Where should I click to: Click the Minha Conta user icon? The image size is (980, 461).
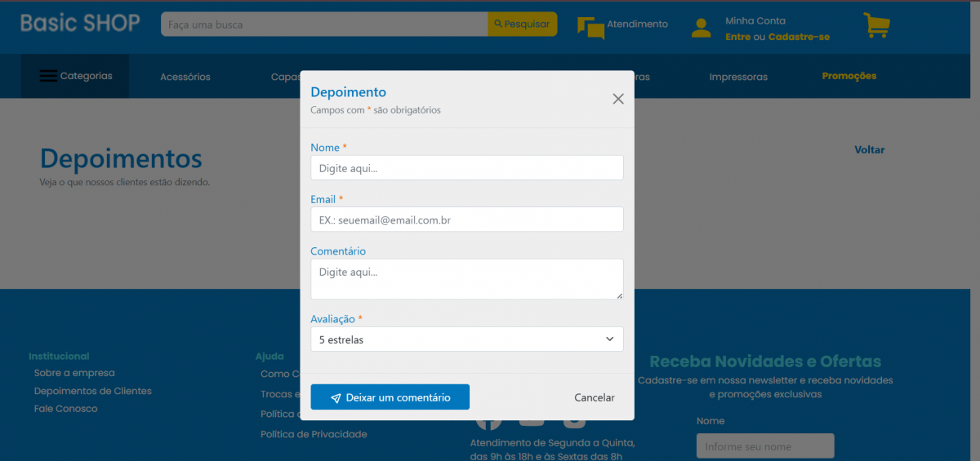click(701, 29)
